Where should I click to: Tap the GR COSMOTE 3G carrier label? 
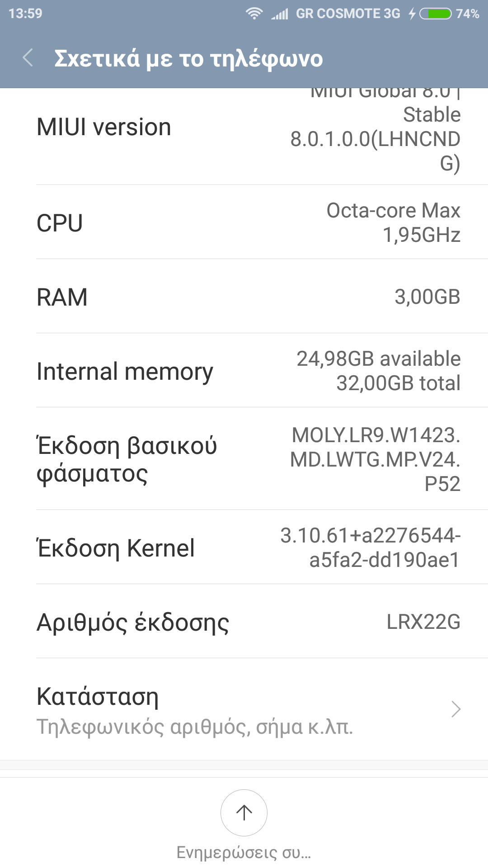(348, 14)
